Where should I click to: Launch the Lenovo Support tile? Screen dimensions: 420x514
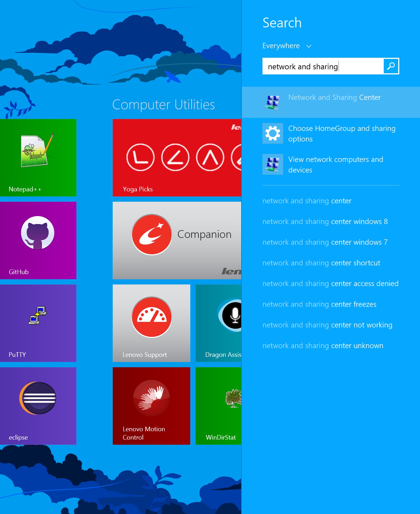coord(151,323)
